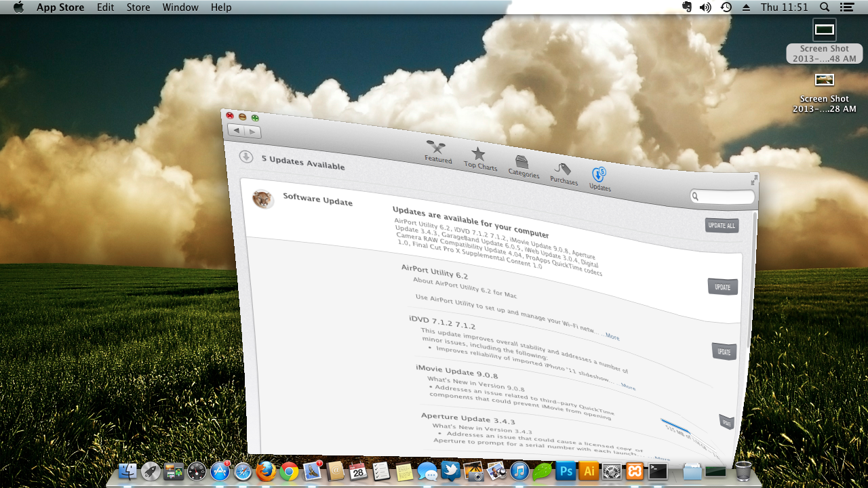
Task: Launch Safari from the Dock
Action: tap(243, 471)
